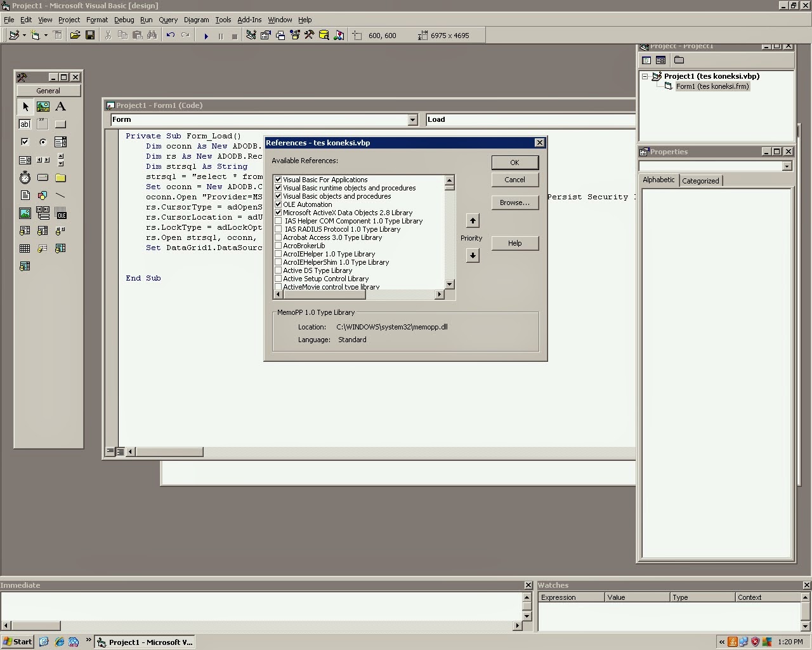Select the Label control (letter A)
Viewport: 812px width, 650px height.
pos(60,107)
